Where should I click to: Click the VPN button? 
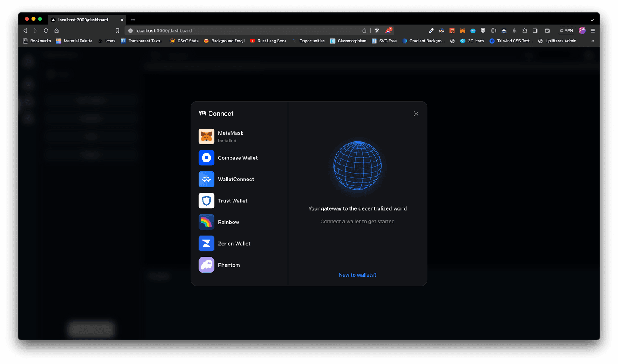(566, 30)
